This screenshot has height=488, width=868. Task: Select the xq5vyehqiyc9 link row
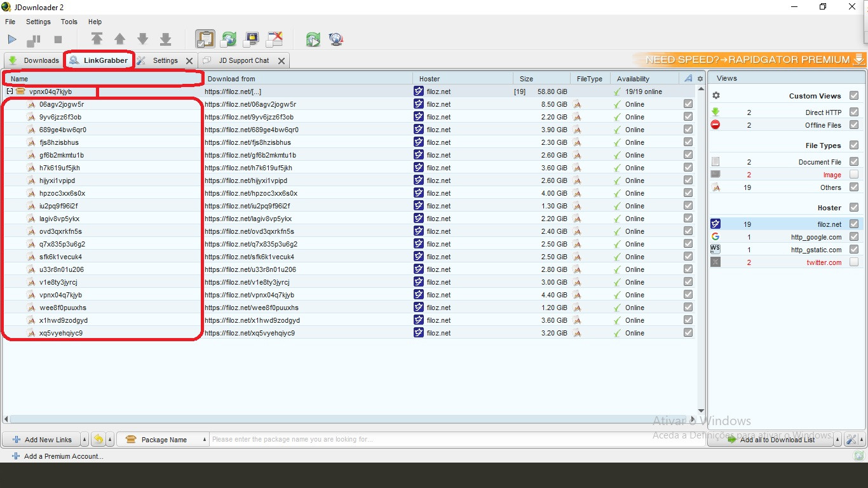click(348, 333)
